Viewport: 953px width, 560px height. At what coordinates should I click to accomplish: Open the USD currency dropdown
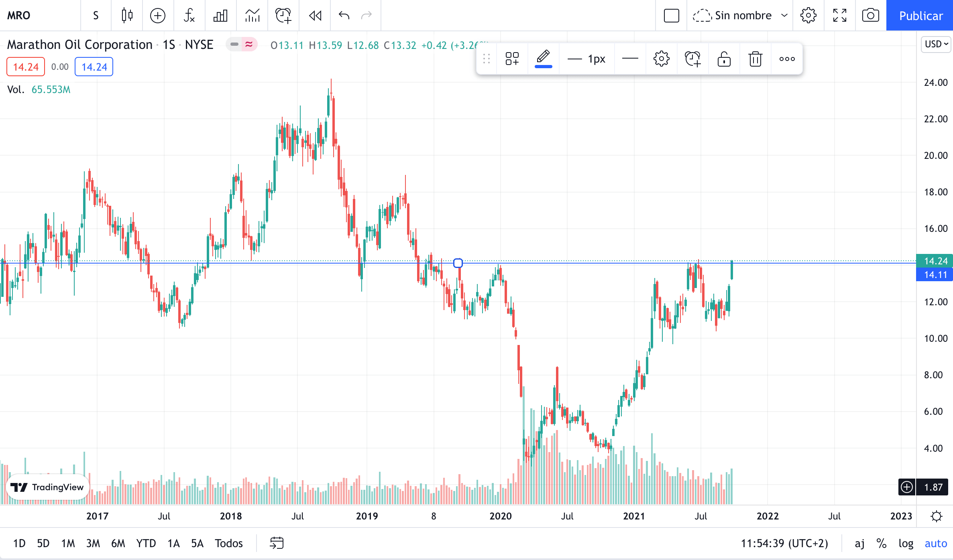tap(936, 44)
